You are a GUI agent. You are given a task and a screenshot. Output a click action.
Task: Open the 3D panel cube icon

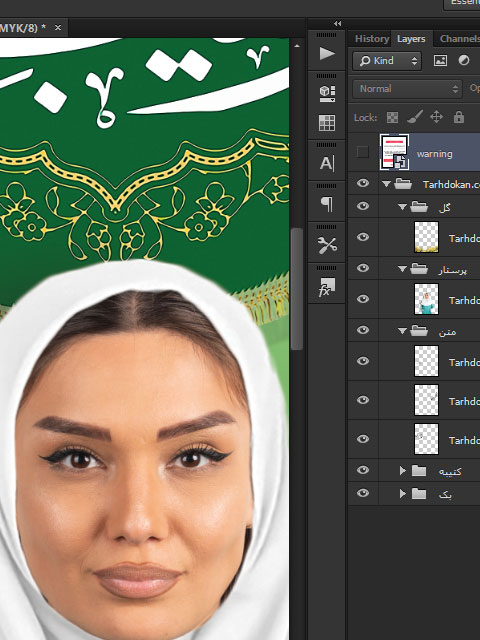pyautogui.click(x=327, y=94)
